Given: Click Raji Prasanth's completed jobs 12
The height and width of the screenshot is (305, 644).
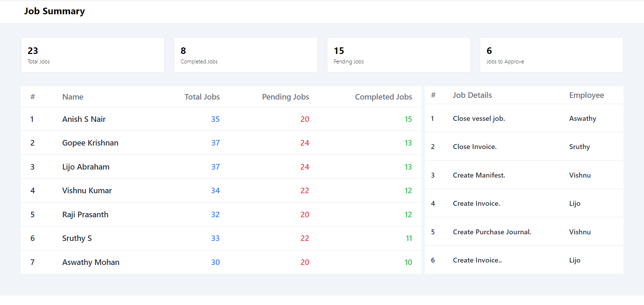Looking at the screenshot, I should pyautogui.click(x=408, y=214).
